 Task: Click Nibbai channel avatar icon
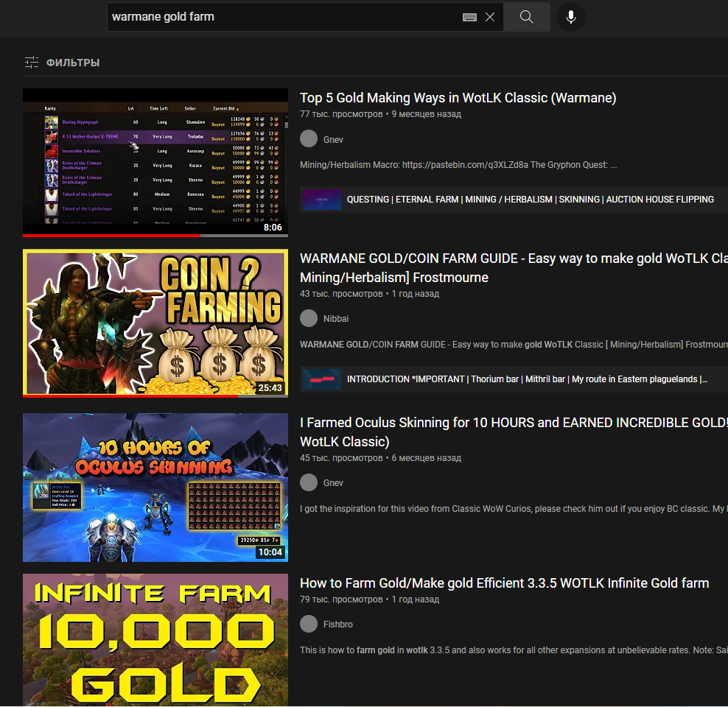(309, 318)
